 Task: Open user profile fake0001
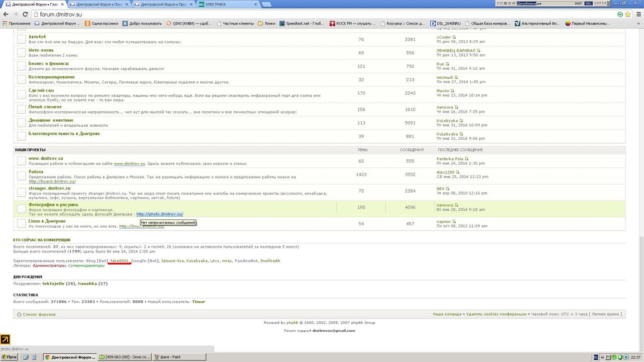click(120, 261)
